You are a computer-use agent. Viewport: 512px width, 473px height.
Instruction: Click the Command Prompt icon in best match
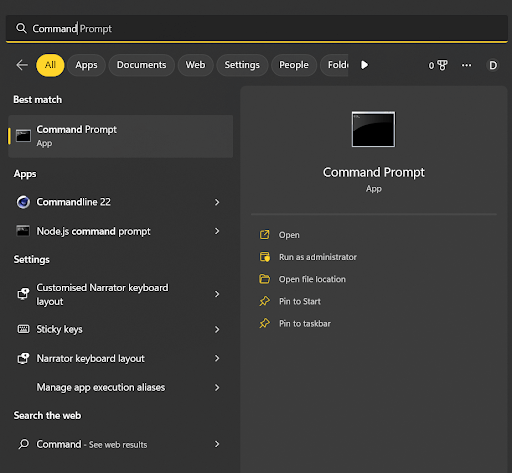[x=23, y=136]
